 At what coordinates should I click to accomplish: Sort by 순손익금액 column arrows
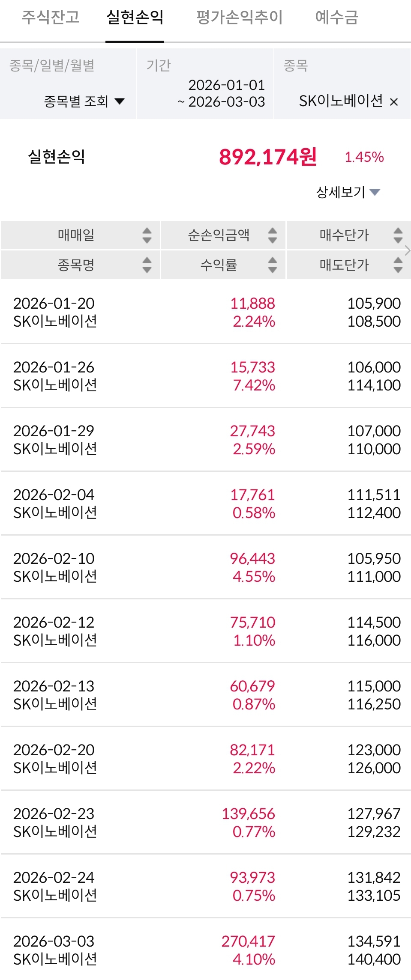tap(272, 235)
